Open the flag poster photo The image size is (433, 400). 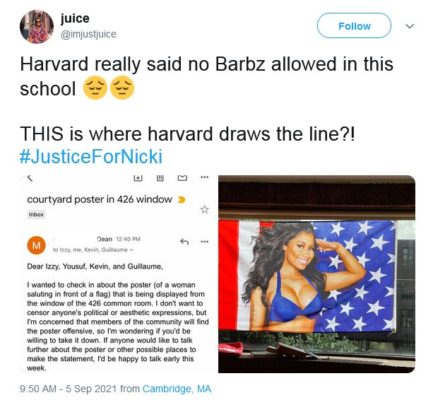point(317,274)
